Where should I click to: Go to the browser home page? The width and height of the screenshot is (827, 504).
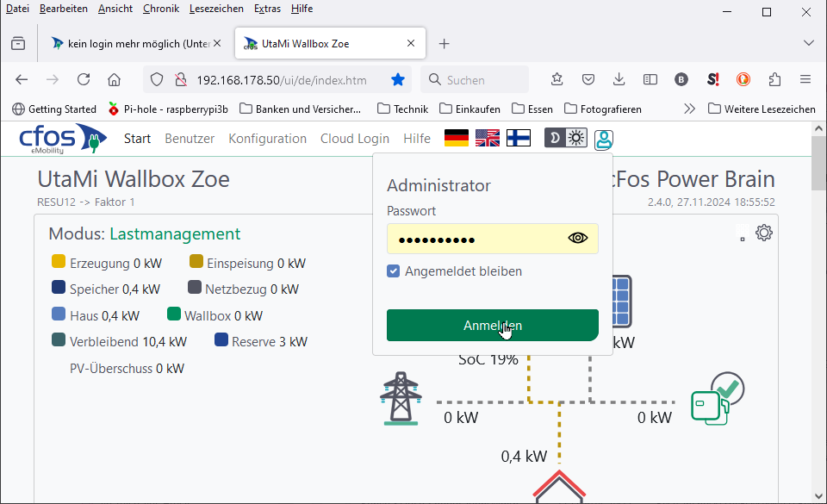tap(114, 79)
